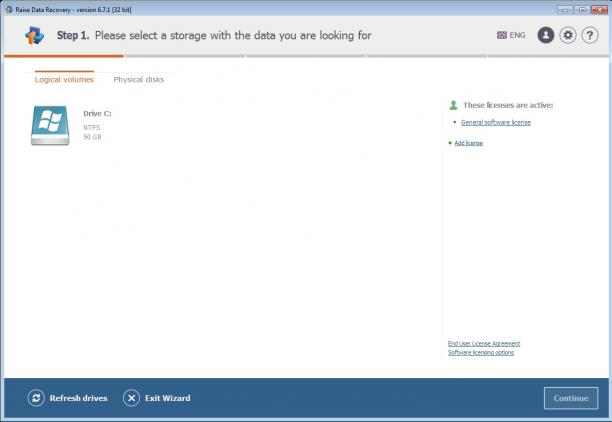Click the Raise Data Recovery logo

click(x=34, y=36)
